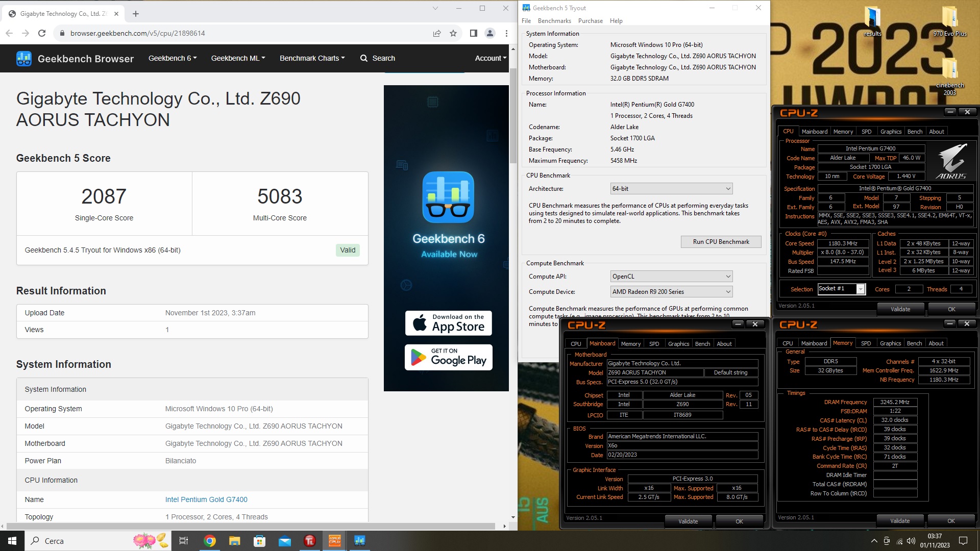Click the Geekbench 6 app icon in ad

448,197
